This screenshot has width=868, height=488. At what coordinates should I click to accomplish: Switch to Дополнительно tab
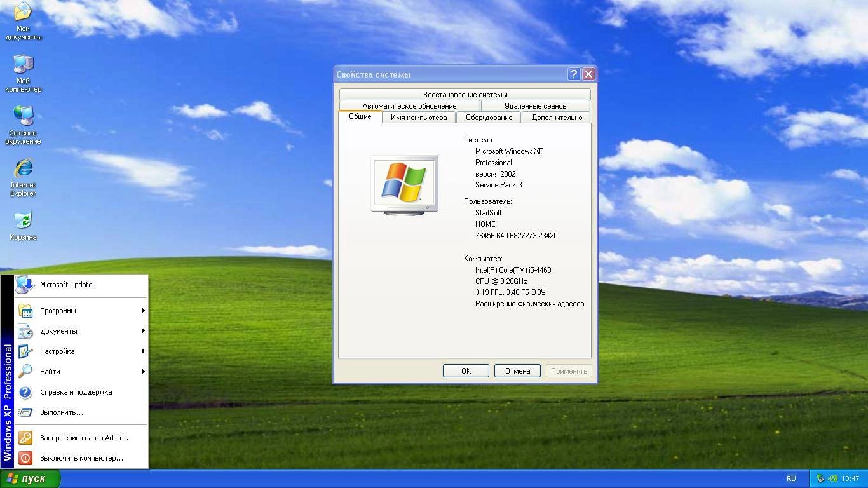[557, 118]
